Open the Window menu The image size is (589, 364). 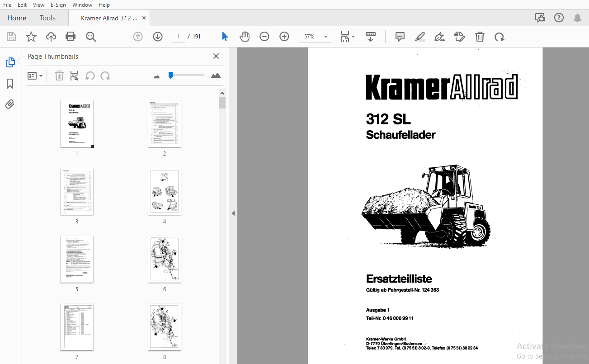(x=82, y=5)
